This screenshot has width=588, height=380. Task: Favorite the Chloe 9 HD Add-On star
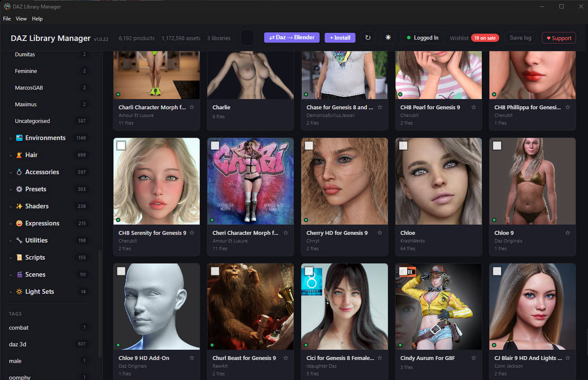pyautogui.click(x=192, y=358)
